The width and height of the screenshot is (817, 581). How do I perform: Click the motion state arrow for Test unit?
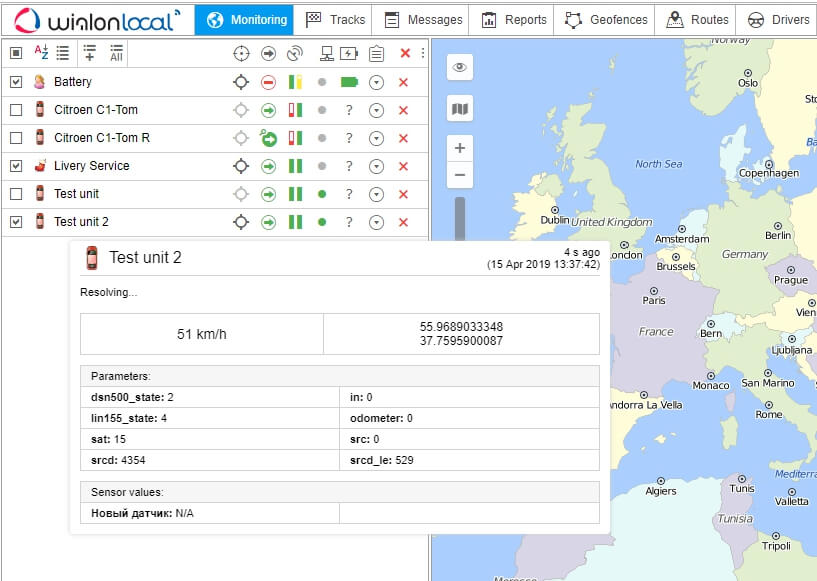coord(268,194)
